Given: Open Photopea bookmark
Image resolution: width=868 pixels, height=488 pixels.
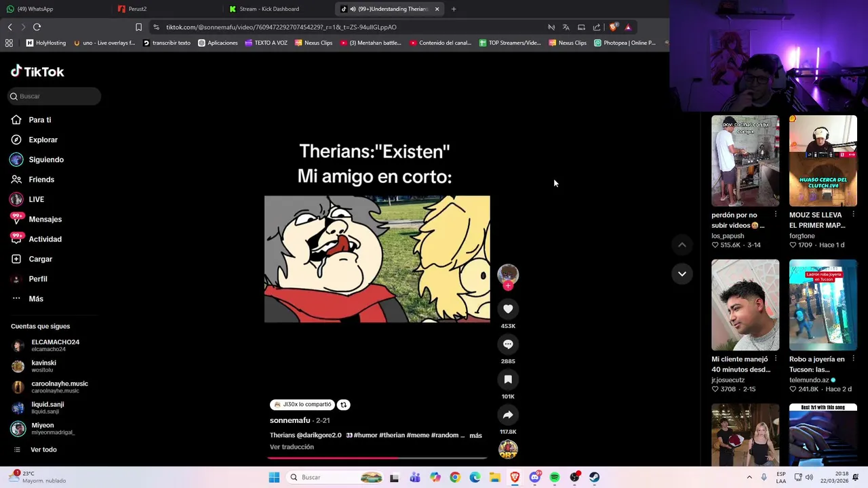Looking at the screenshot, I should click(x=625, y=43).
